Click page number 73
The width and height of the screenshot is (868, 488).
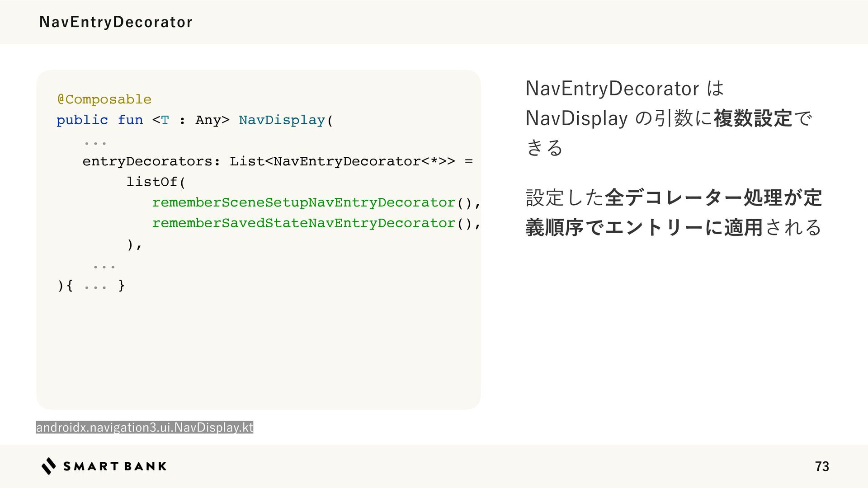point(822,466)
